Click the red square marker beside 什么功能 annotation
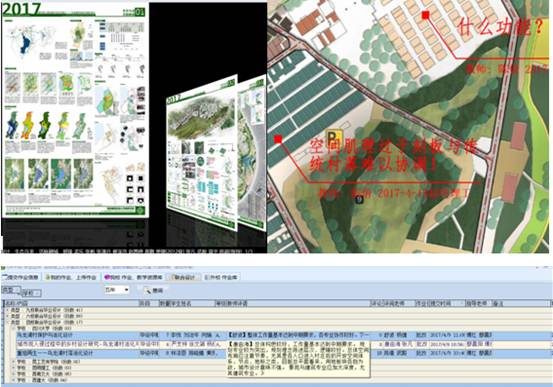 click(426, 15)
